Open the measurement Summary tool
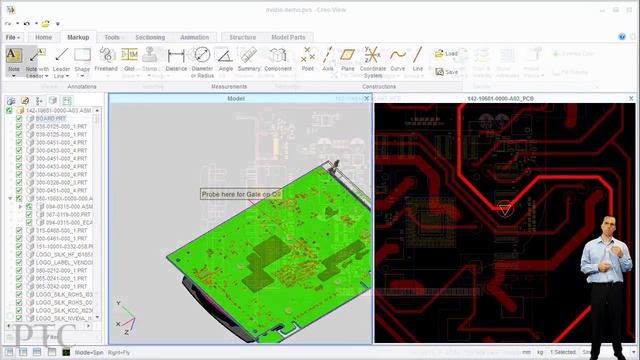The image size is (640, 360). click(x=249, y=59)
